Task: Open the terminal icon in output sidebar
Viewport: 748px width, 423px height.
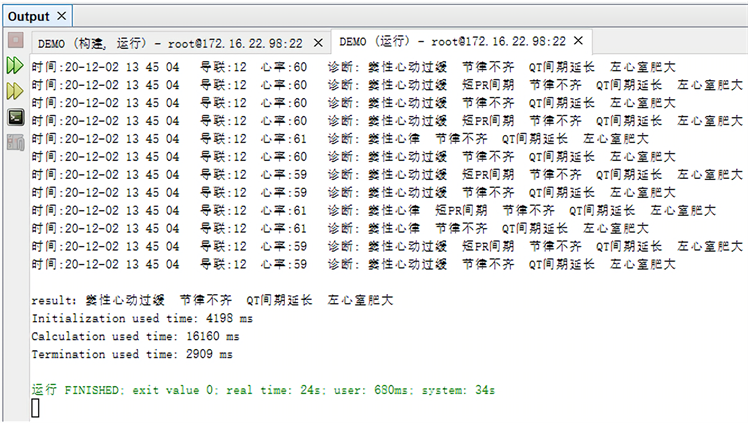Action: click(x=16, y=117)
